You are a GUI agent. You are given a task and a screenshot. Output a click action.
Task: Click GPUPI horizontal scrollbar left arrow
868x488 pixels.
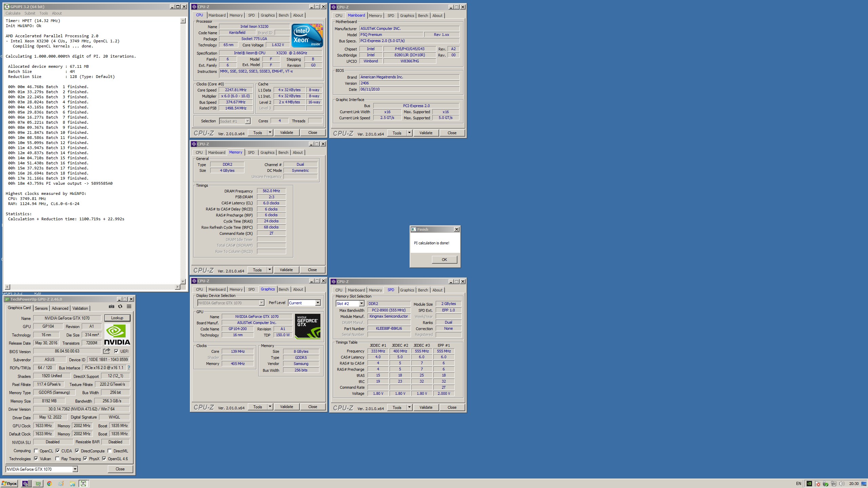8,287
